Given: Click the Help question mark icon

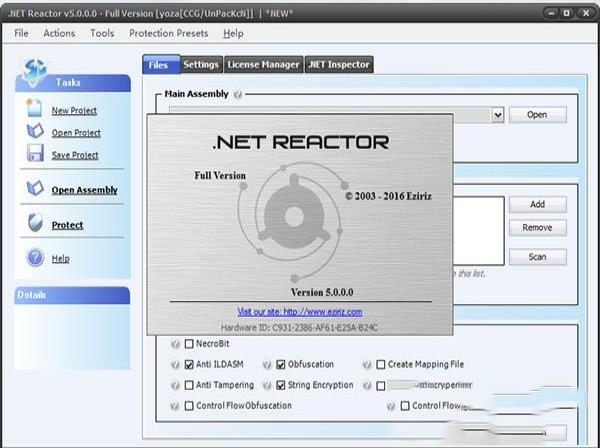Looking at the screenshot, I should tap(35, 257).
